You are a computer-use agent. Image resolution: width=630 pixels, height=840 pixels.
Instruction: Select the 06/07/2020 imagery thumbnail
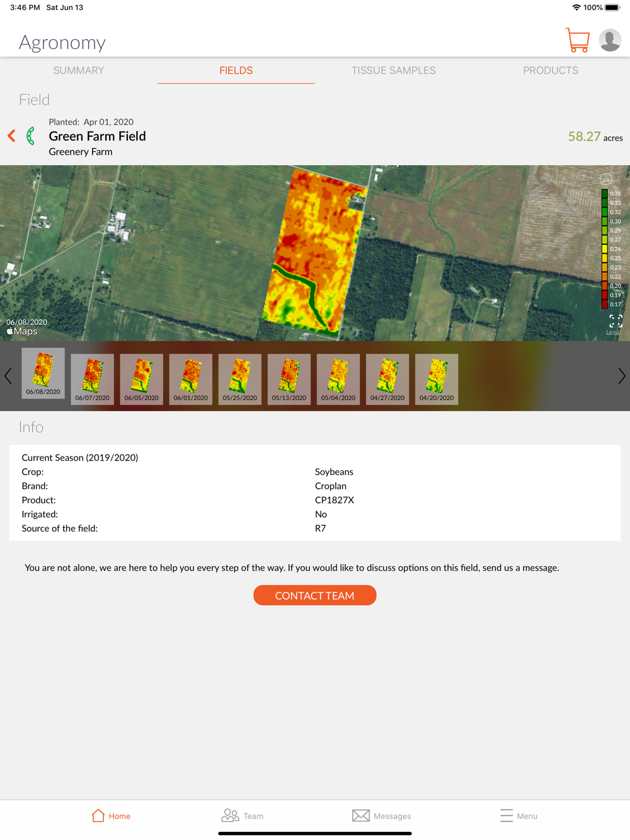tap(93, 379)
